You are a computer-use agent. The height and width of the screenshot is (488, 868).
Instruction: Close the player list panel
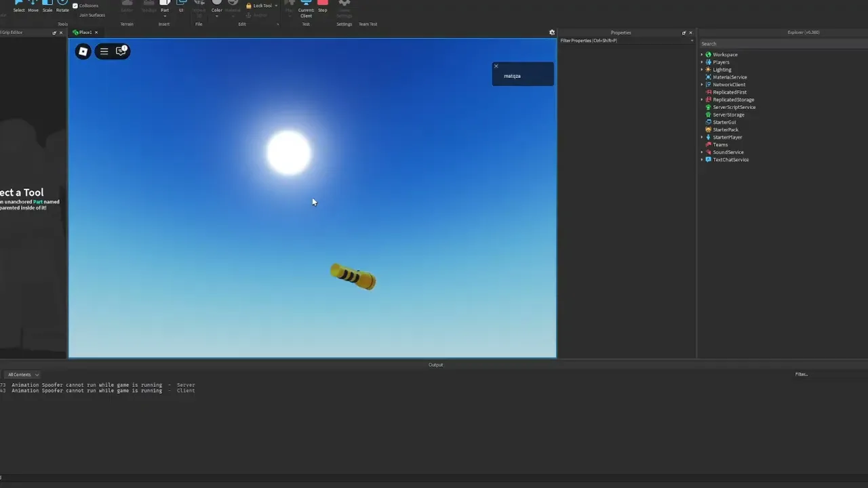(x=496, y=66)
